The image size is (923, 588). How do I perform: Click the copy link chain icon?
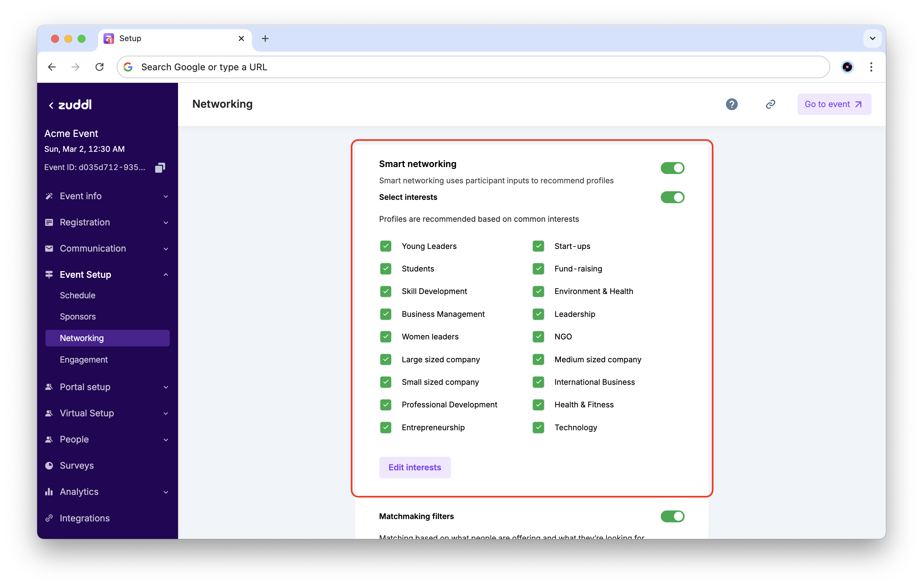tap(770, 104)
